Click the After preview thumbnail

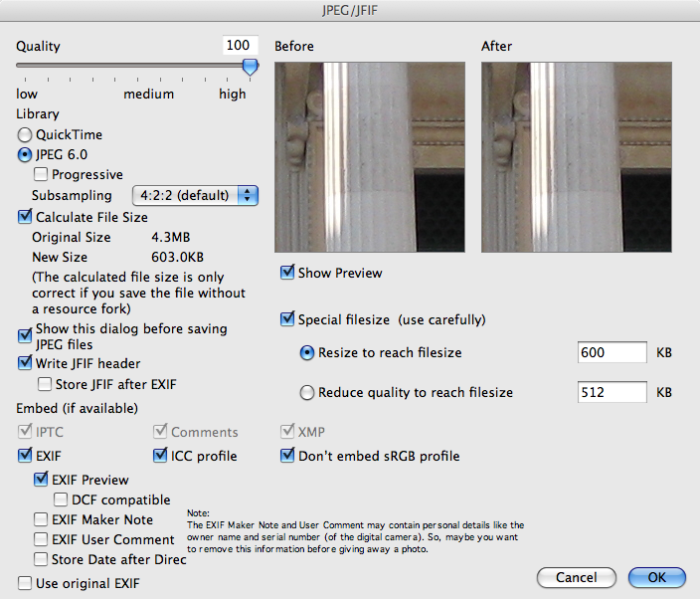(577, 157)
